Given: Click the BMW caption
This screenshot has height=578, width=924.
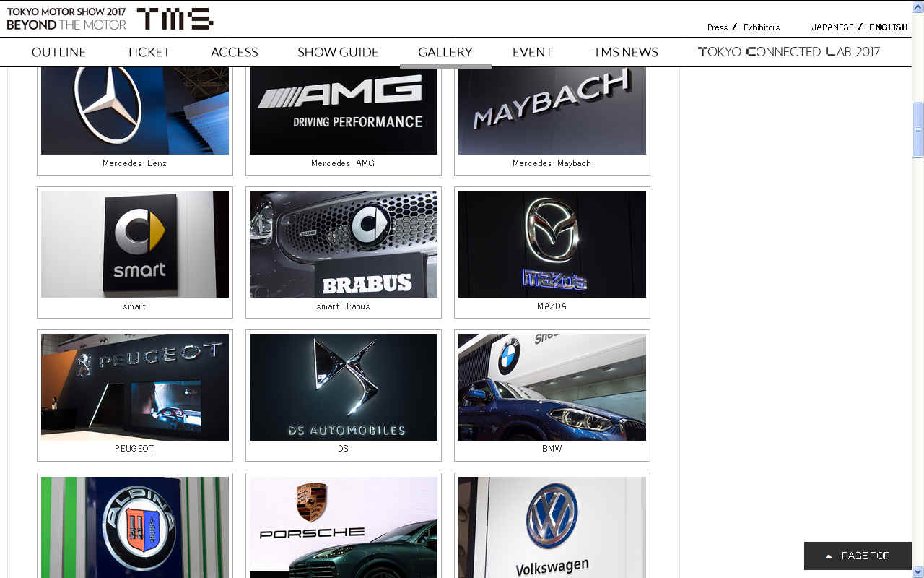Looking at the screenshot, I should tap(552, 449).
